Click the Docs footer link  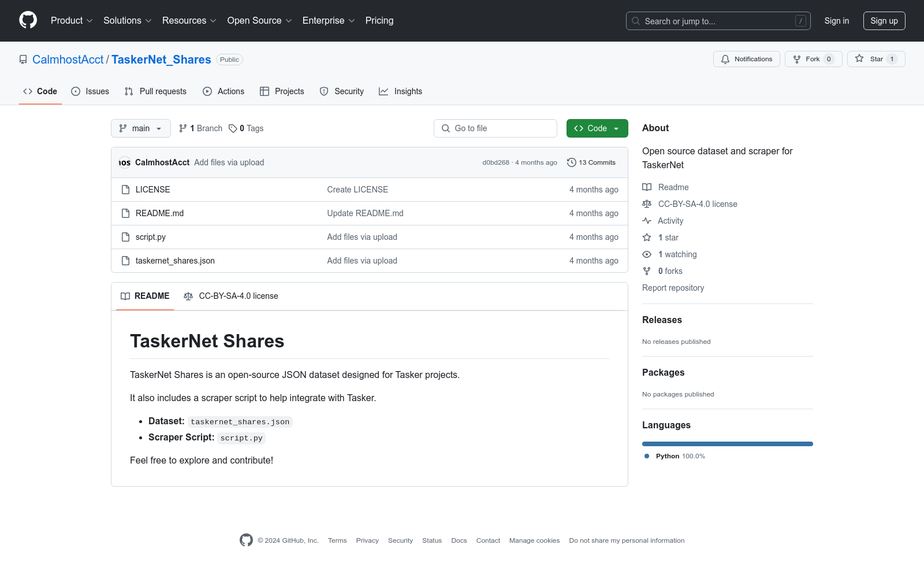coord(459,540)
